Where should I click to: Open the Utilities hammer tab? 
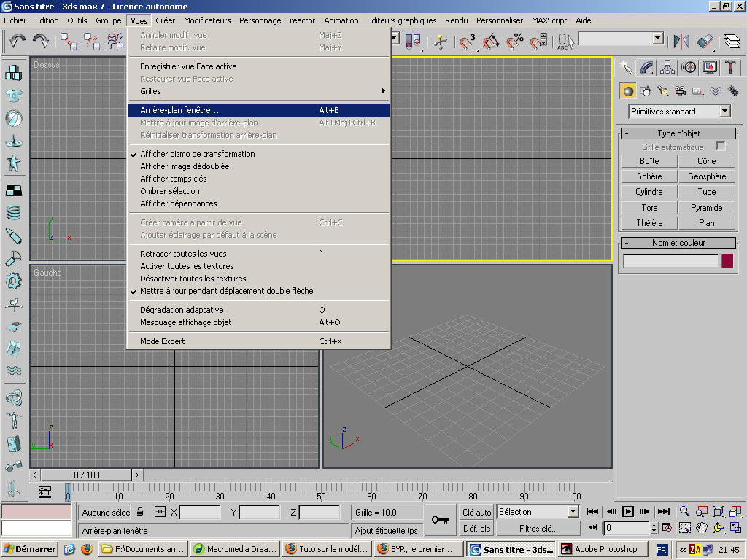coord(730,67)
